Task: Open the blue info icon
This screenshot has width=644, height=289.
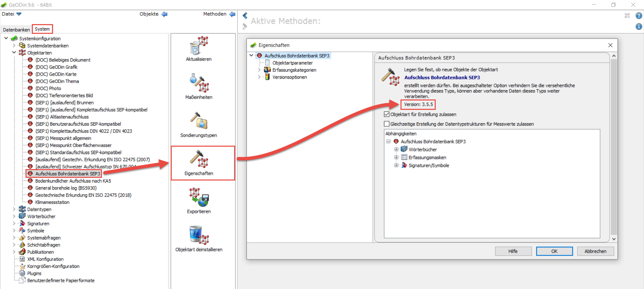Action: (639, 26)
